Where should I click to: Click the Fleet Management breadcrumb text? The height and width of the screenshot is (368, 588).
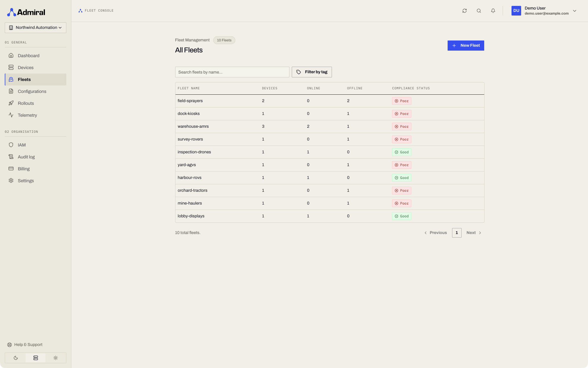point(192,40)
